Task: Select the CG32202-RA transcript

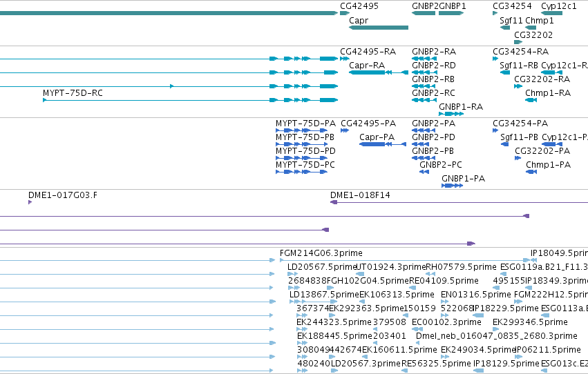Action: click(x=518, y=86)
